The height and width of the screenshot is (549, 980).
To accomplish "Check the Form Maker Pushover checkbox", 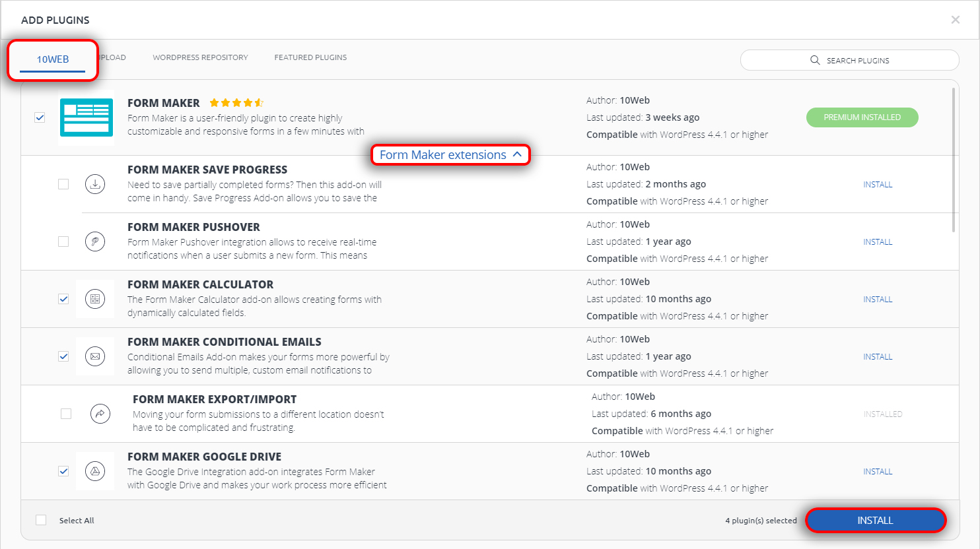I will 63,242.
